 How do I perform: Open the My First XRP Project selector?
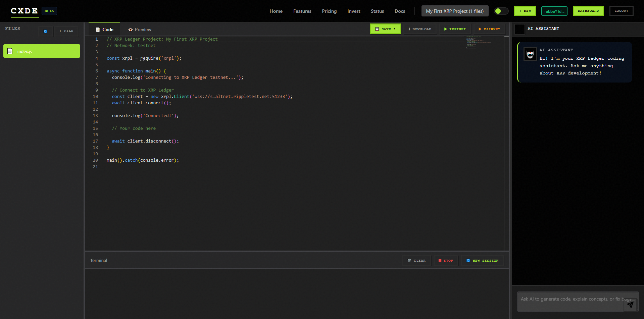click(455, 11)
